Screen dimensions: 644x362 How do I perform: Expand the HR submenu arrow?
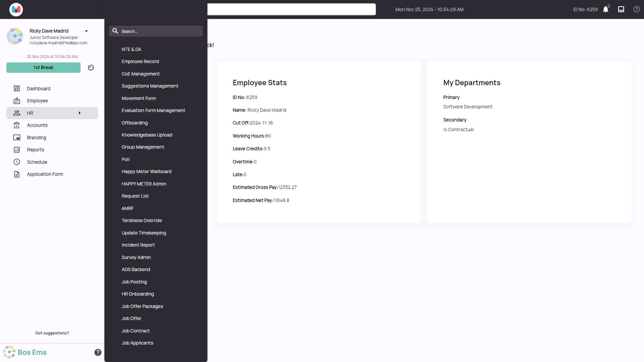click(80, 113)
